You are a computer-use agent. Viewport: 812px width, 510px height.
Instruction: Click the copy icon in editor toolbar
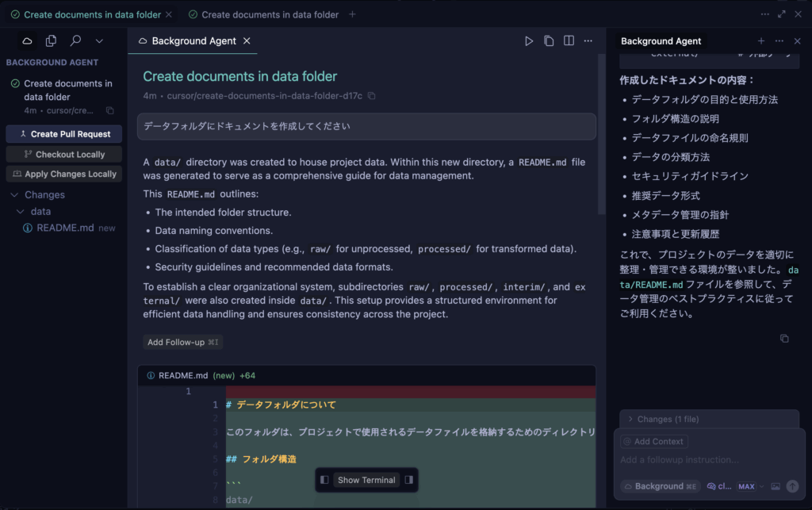tap(549, 41)
